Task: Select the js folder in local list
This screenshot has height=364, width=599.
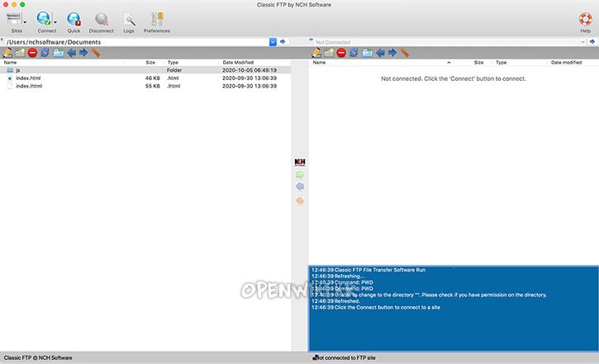Action: pos(18,70)
